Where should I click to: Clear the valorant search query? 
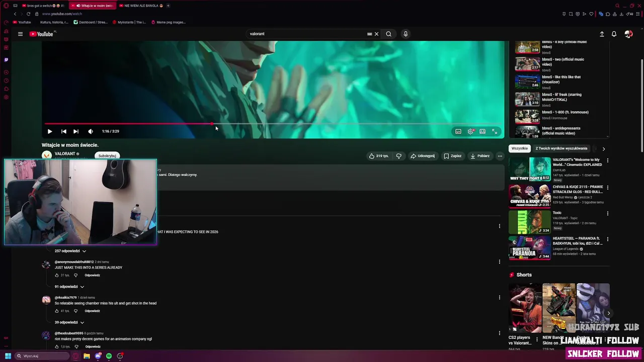[376, 34]
